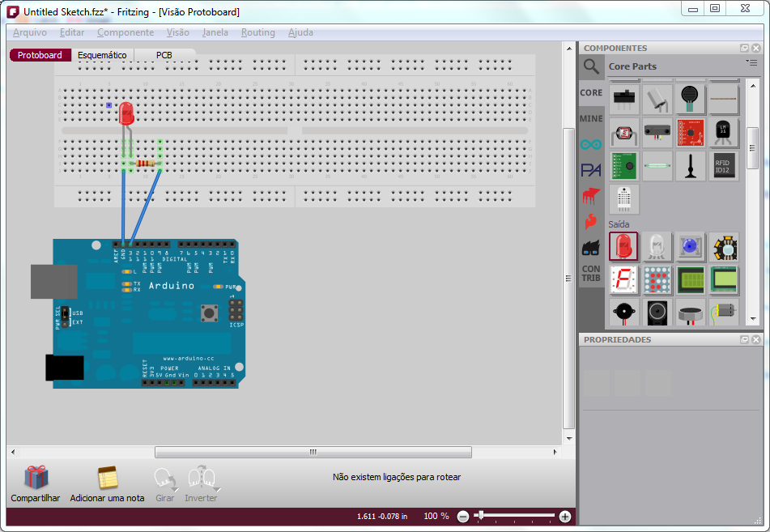Click Adicionar uma nota button
The height and width of the screenshot is (532, 770).
[x=107, y=484]
